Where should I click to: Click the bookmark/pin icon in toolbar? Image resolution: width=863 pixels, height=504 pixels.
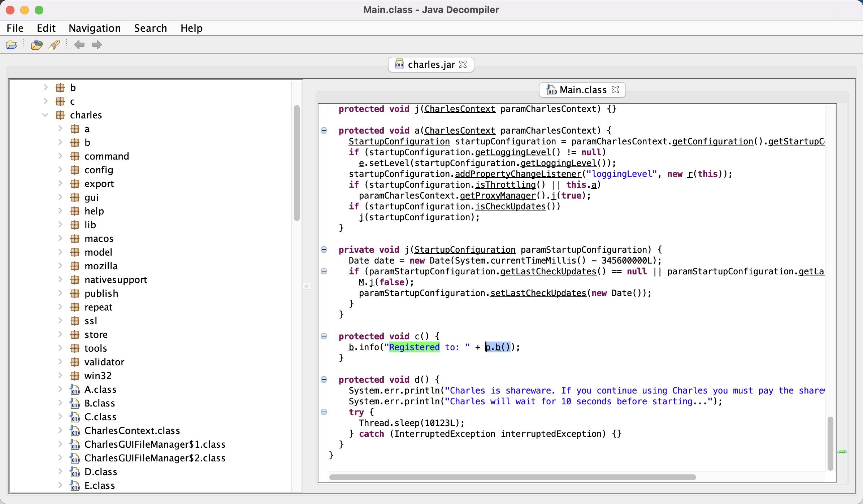[x=55, y=44]
